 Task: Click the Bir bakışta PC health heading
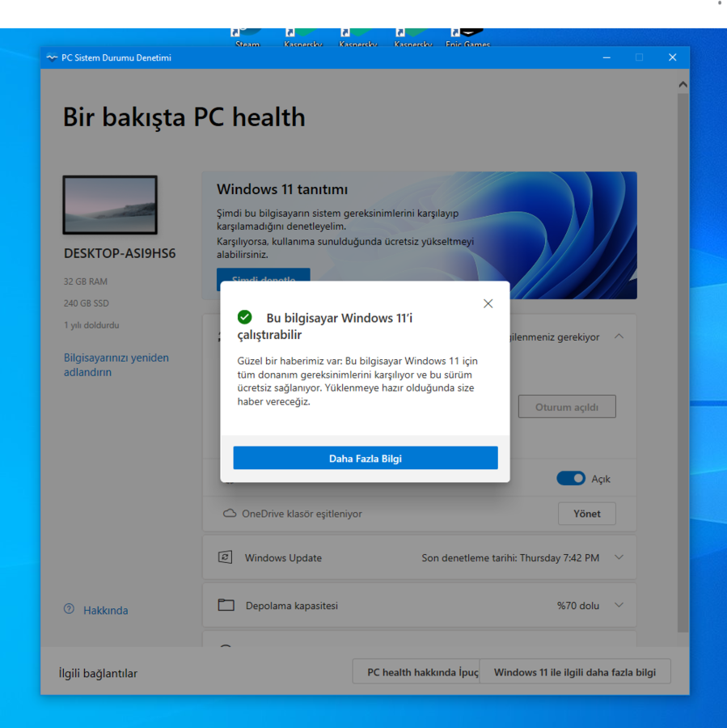tap(184, 116)
